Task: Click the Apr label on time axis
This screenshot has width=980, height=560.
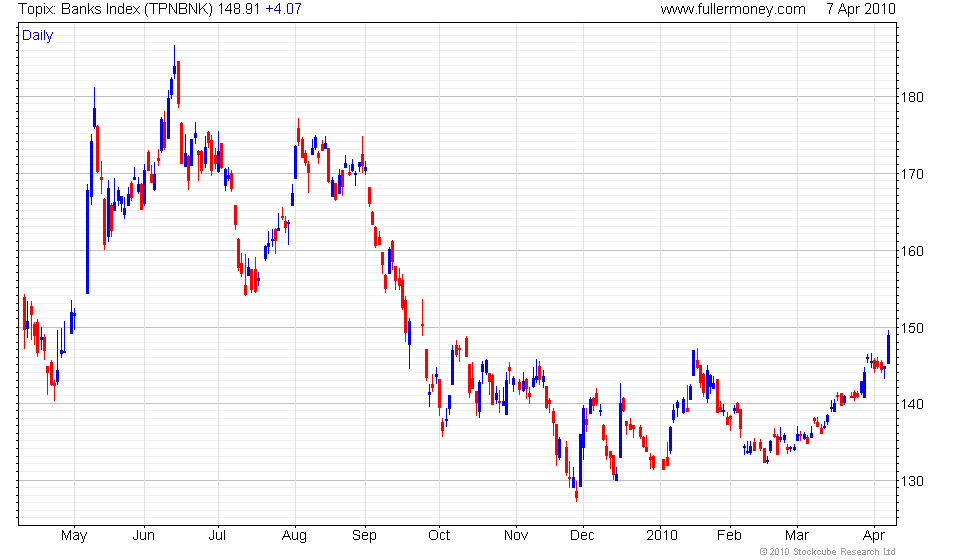Action: point(874,536)
